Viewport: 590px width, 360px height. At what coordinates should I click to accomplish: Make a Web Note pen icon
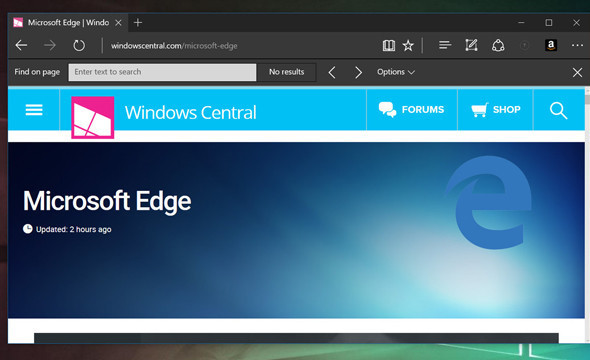(x=471, y=45)
